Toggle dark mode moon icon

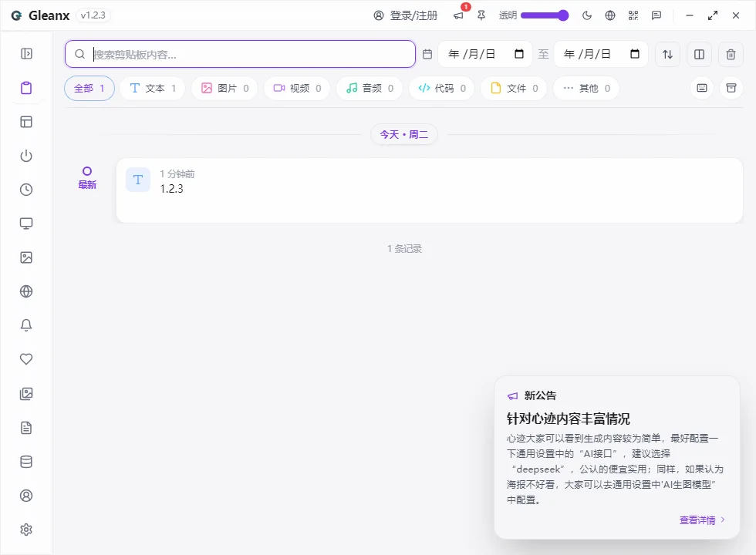click(x=587, y=15)
